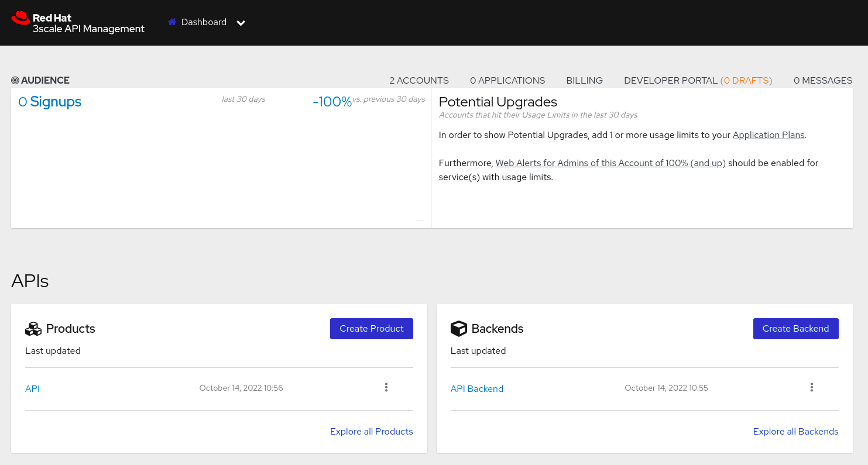
Task: Click the -100% signups change value
Action: point(332,102)
